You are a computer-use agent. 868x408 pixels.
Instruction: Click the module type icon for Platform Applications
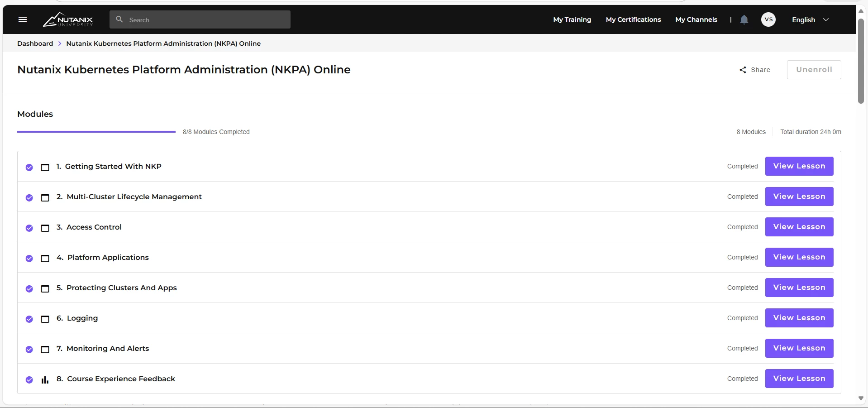click(45, 259)
